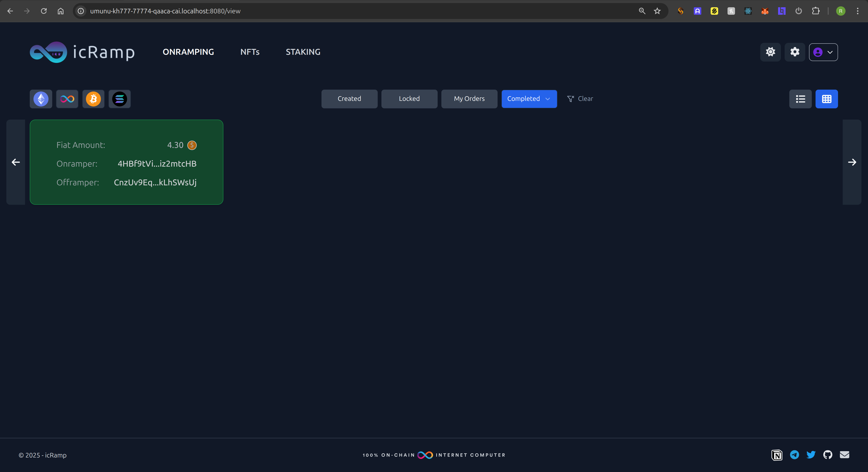Toggle light/dark theme with the sun icon
868x472 pixels.
pos(770,52)
